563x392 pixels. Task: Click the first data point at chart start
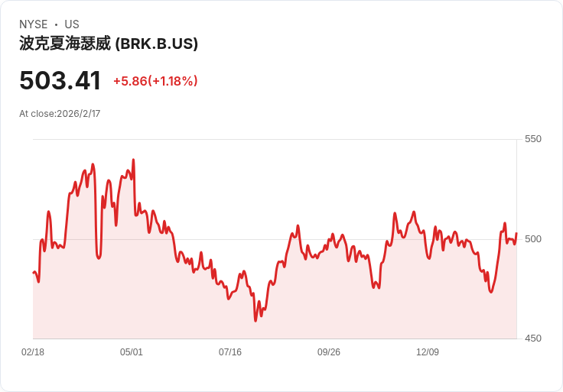coord(34,273)
